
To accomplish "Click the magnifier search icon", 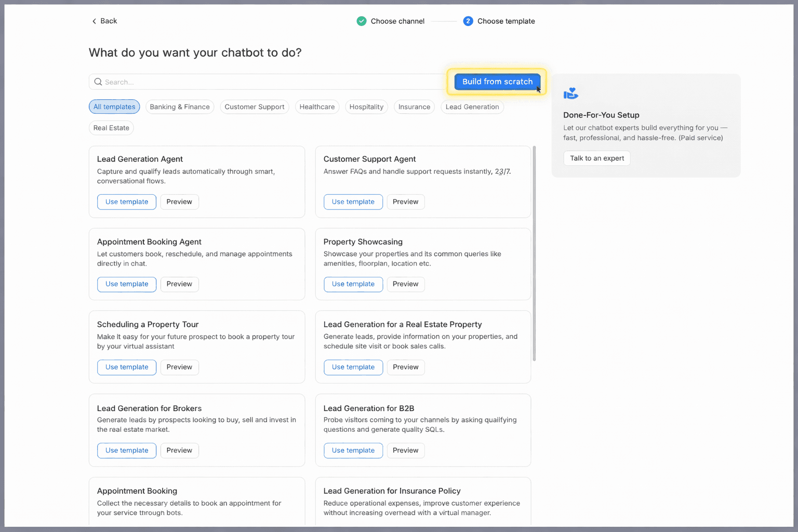I will click(98, 82).
